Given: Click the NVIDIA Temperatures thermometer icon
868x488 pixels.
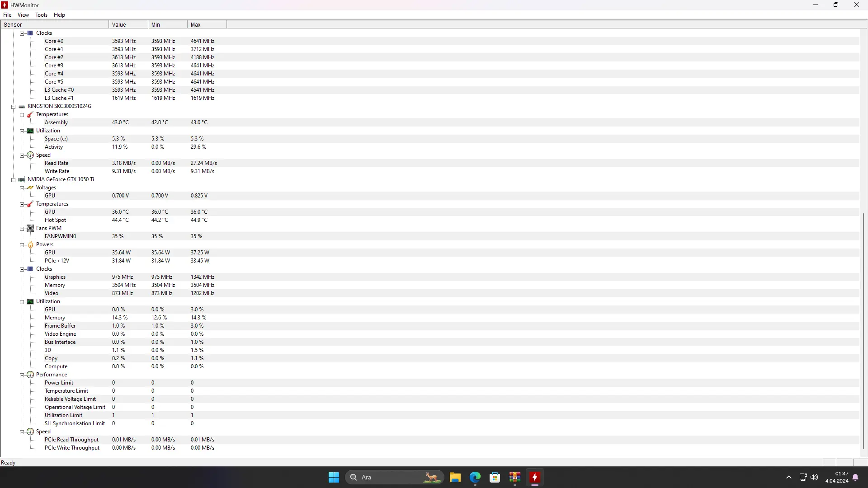Looking at the screenshot, I should click(30, 204).
